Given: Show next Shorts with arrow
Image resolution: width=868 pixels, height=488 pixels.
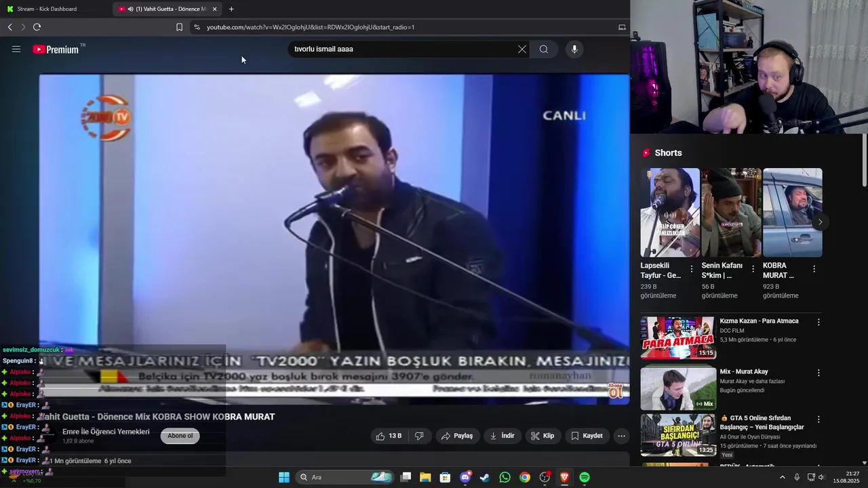Looking at the screenshot, I should tap(820, 222).
